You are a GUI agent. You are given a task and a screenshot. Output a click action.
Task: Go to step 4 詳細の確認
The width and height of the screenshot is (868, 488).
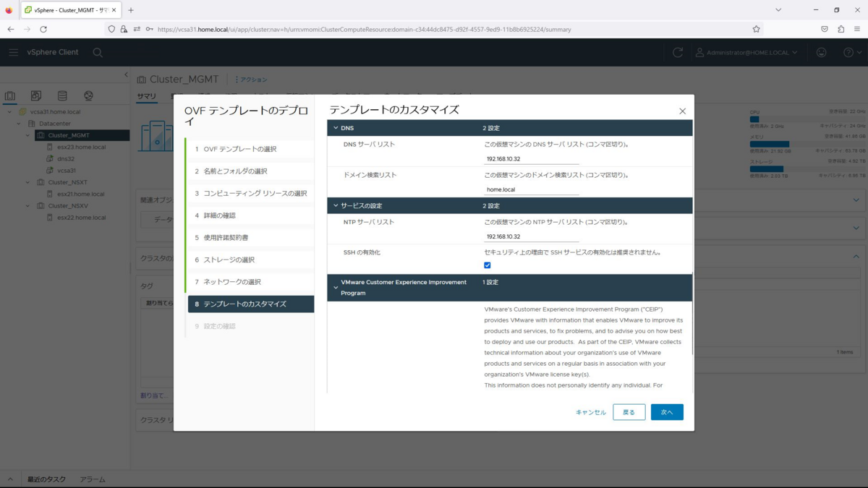pos(250,215)
